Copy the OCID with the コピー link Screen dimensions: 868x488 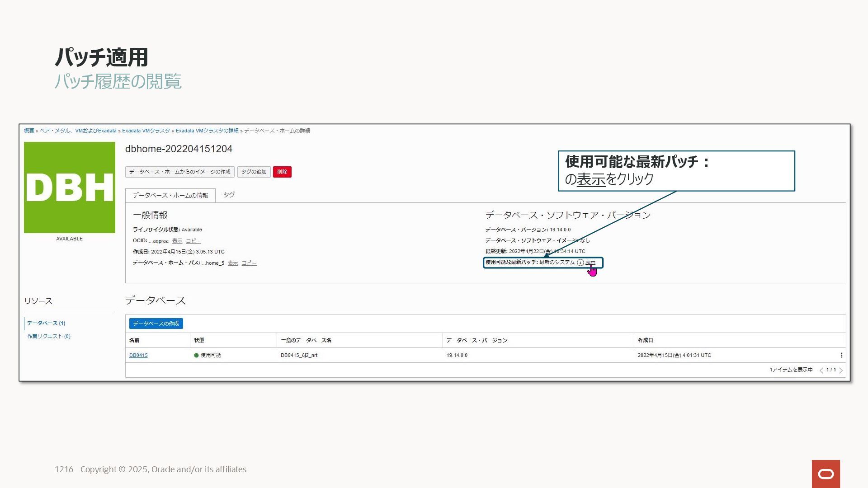pyautogui.click(x=193, y=241)
